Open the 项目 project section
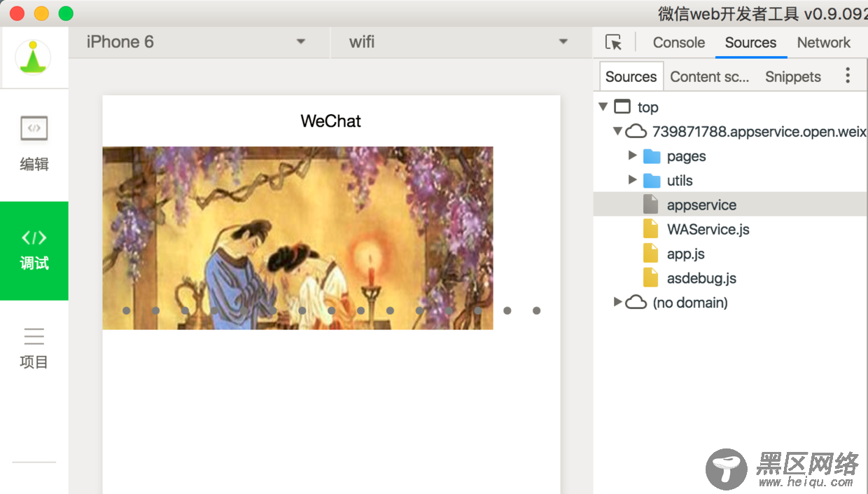868x494 pixels. pyautogui.click(x=34, y=348)
